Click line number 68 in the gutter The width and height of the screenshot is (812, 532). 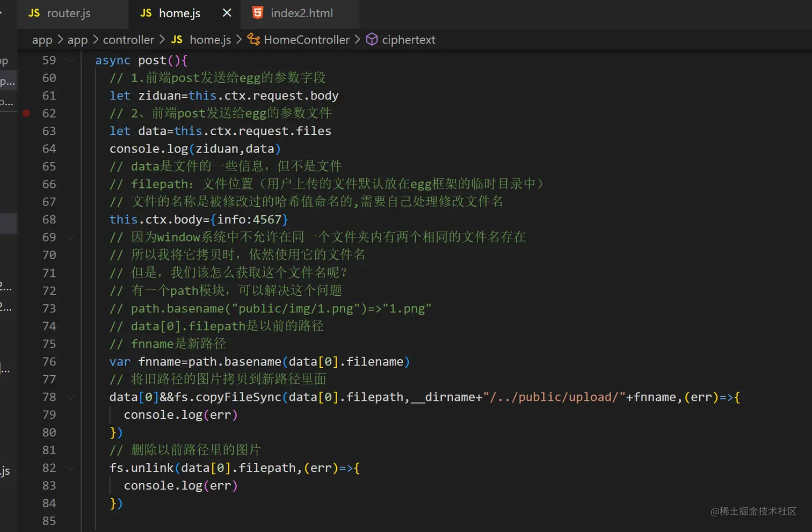point(49,220)
